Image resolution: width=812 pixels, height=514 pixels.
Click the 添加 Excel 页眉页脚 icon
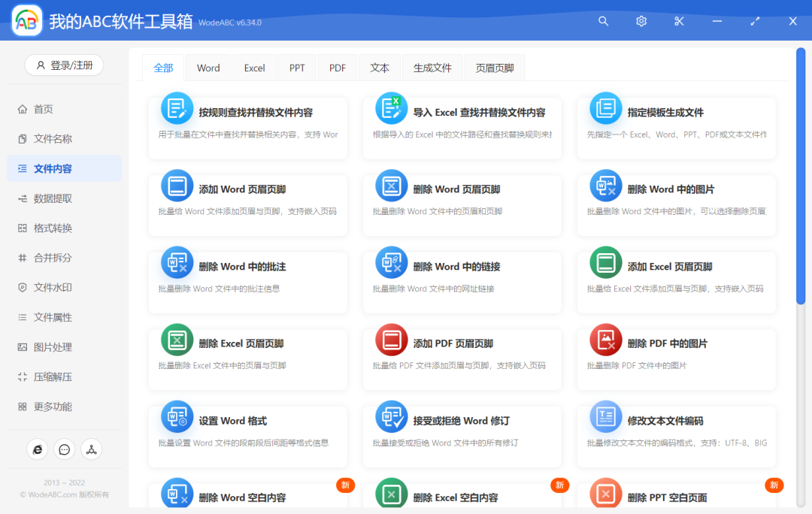[606, 262]
